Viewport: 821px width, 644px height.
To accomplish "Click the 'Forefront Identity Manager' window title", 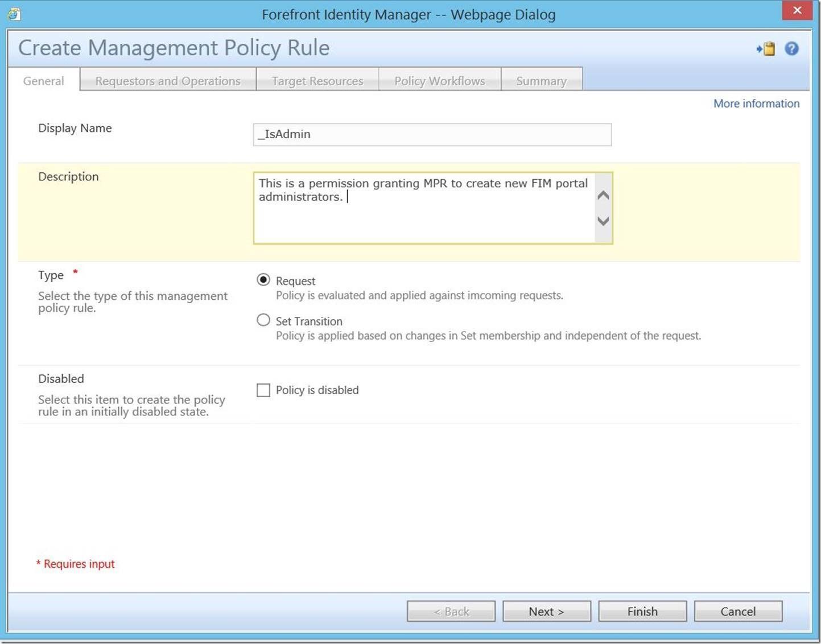I will [x=409, y=14].
